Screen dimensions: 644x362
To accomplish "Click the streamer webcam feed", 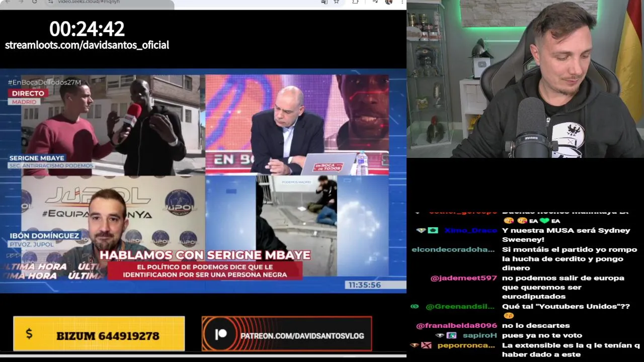I will [x=525, y=79].
